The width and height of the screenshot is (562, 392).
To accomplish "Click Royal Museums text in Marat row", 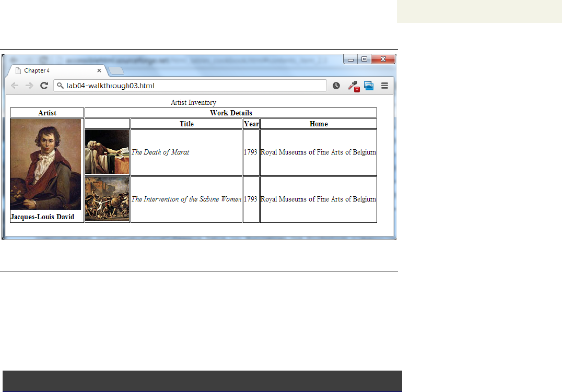I will (318, 152).
